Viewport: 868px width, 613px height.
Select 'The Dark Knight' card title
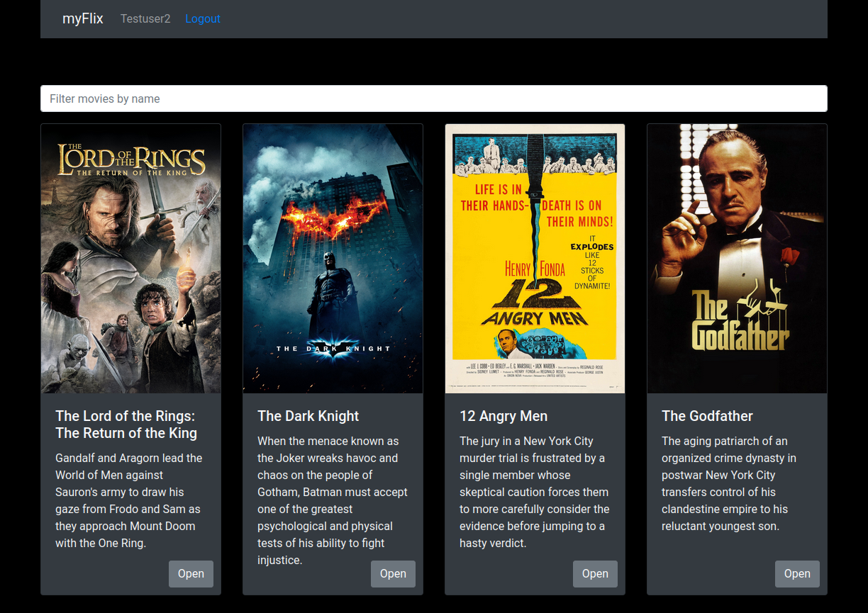[x=308, y=416]
